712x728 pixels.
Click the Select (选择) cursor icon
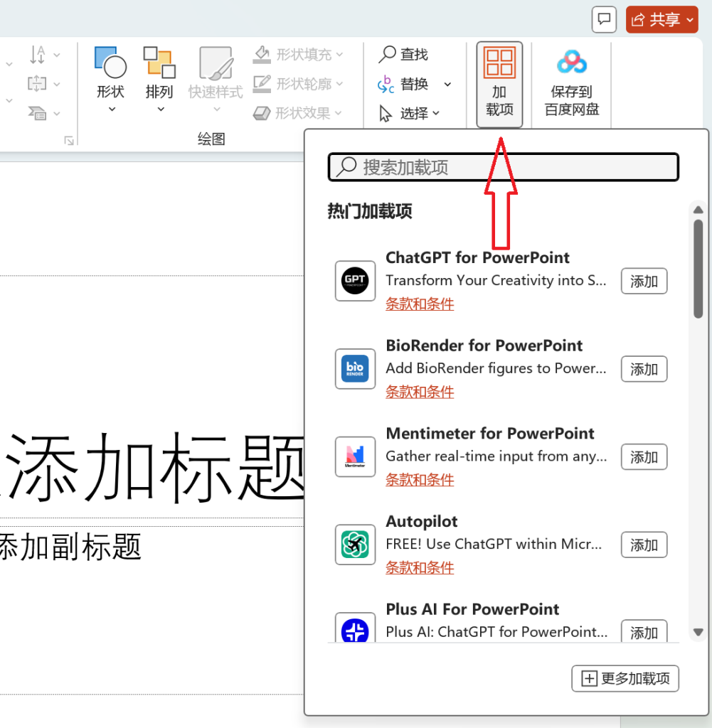385,113
